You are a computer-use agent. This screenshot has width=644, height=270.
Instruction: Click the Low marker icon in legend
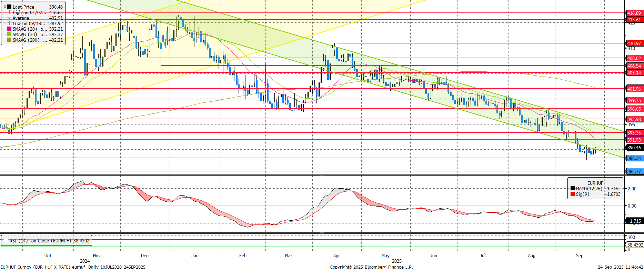[x=9, y=23]
